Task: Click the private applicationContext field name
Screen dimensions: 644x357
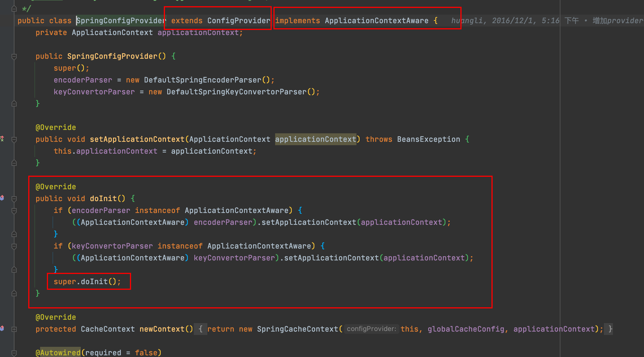Action: pyautogui.click(x=198, y=32)
